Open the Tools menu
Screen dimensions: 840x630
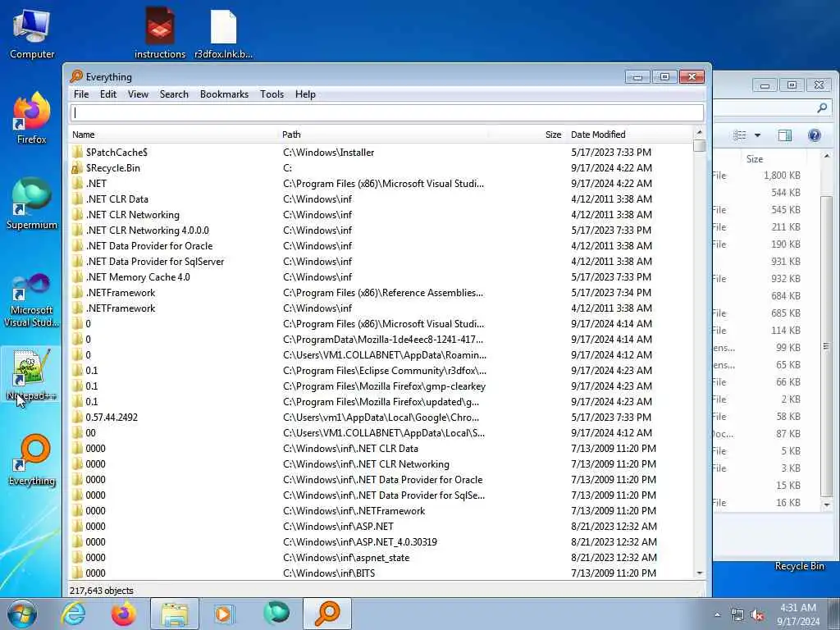[x=272, y=94]
